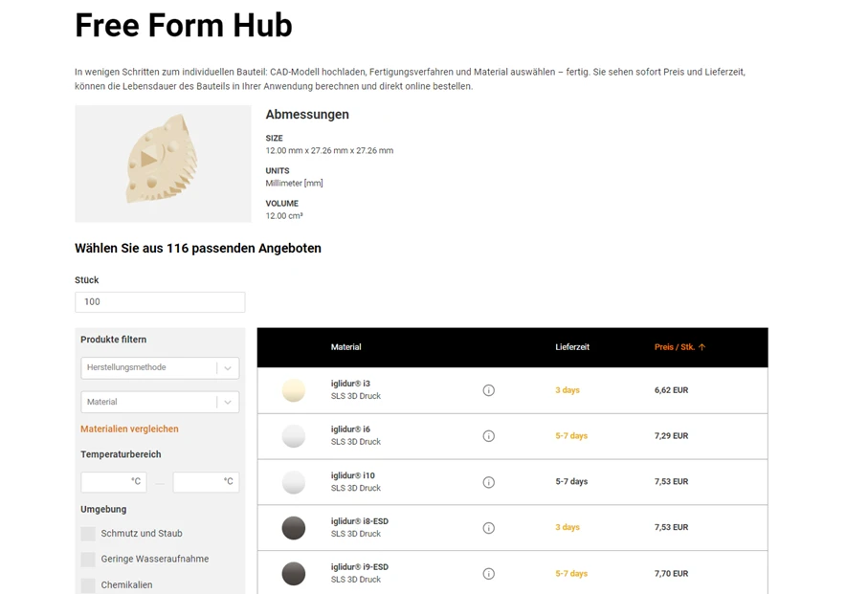The height and width of the screenshot is (594, 868).
Task: Click the Material column header
Action: [x=345, y=347]
